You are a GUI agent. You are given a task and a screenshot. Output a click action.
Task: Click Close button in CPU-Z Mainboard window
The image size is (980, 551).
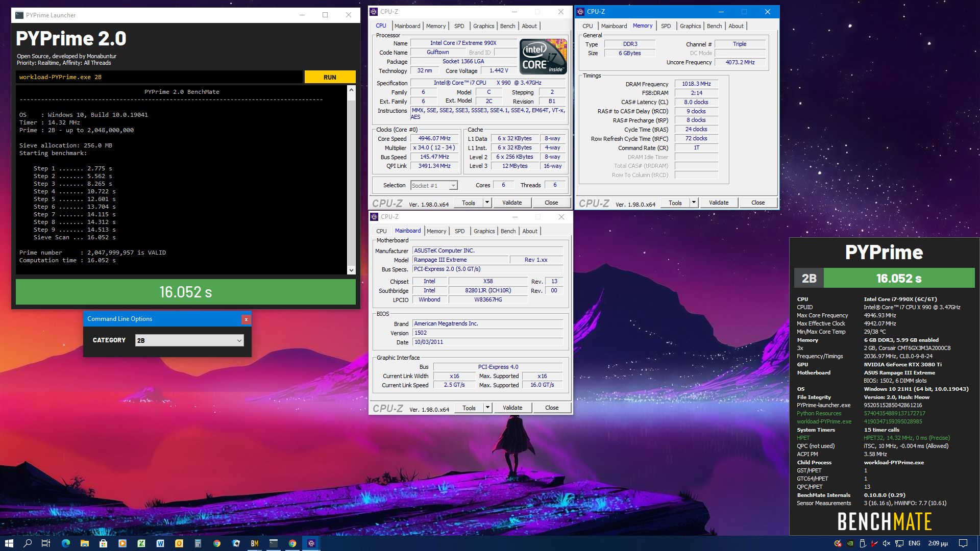[x=552, y=408]
